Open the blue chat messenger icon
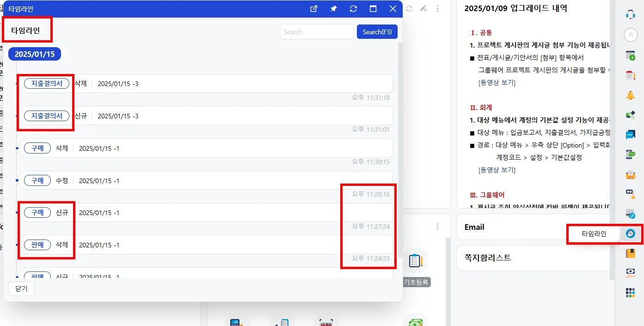This screenshot has width=644, height=326. coord(630,135)
